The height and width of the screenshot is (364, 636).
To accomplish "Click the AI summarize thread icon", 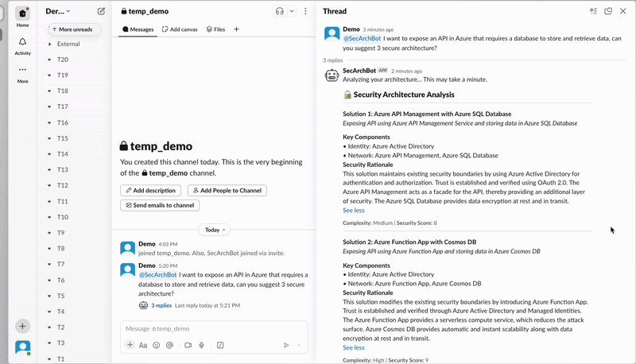I will coord(593,11).
